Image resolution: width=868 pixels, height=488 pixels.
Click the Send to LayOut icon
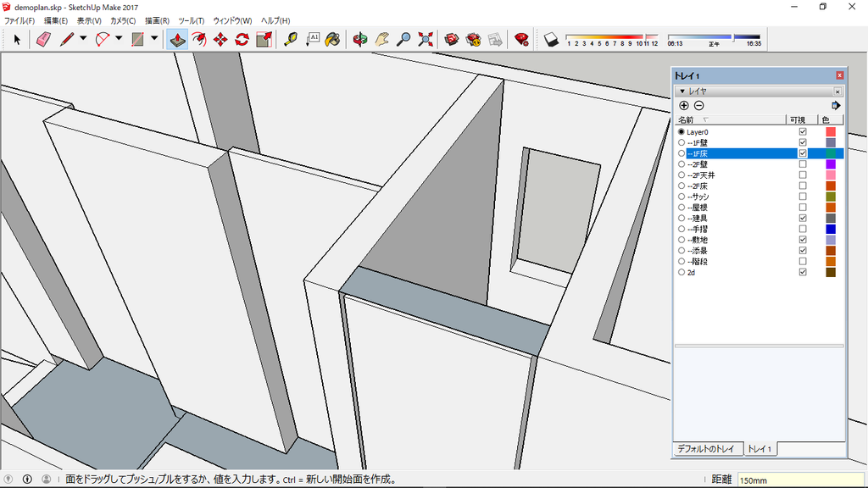(x=495, y=39)
